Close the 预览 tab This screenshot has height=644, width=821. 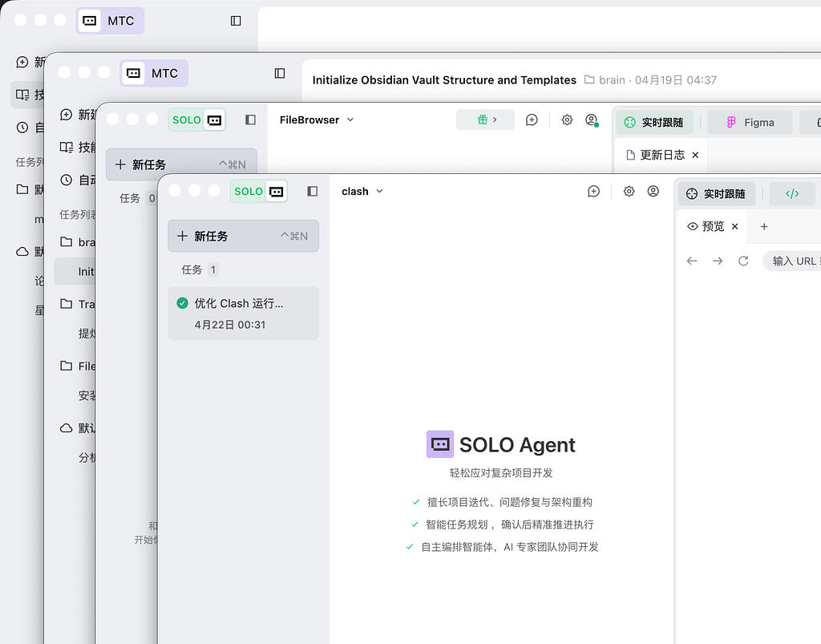coord(735,226)
